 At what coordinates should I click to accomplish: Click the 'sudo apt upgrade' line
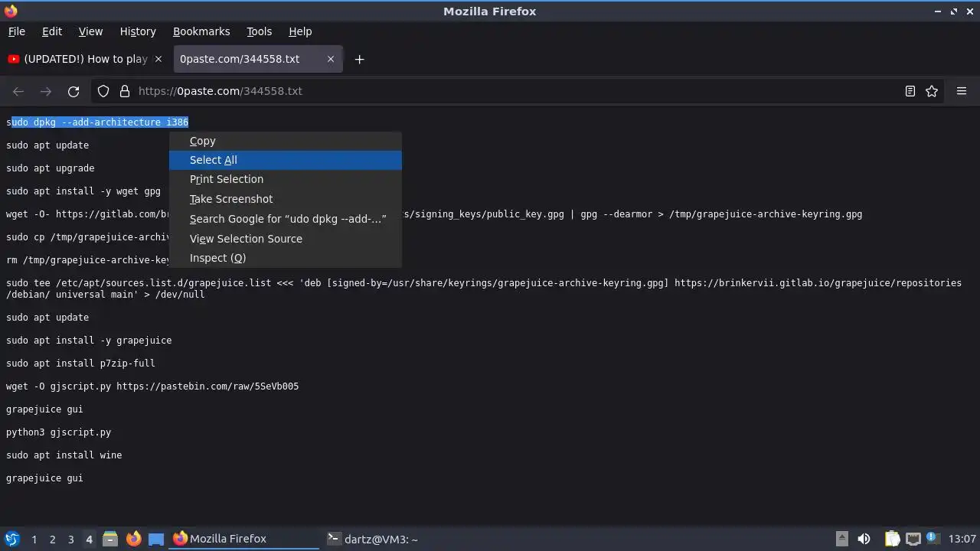(x=51, y=168)
